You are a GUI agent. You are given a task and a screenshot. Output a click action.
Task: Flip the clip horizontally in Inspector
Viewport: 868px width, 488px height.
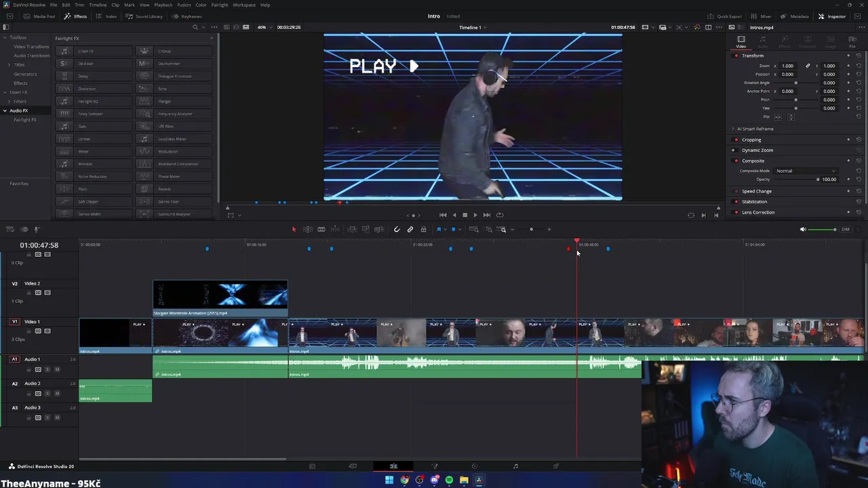tap(778, 117)
